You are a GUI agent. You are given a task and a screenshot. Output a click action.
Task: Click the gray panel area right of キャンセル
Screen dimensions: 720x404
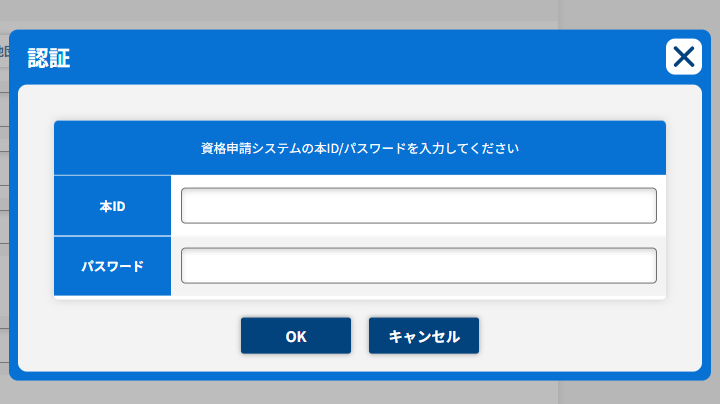590,336
